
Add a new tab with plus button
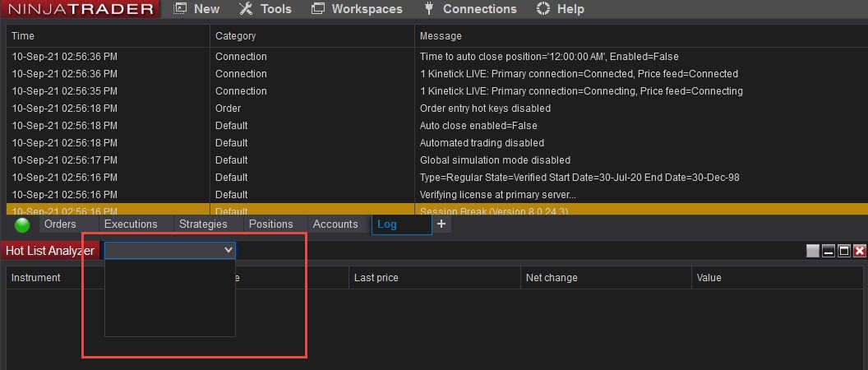[441, 224]
